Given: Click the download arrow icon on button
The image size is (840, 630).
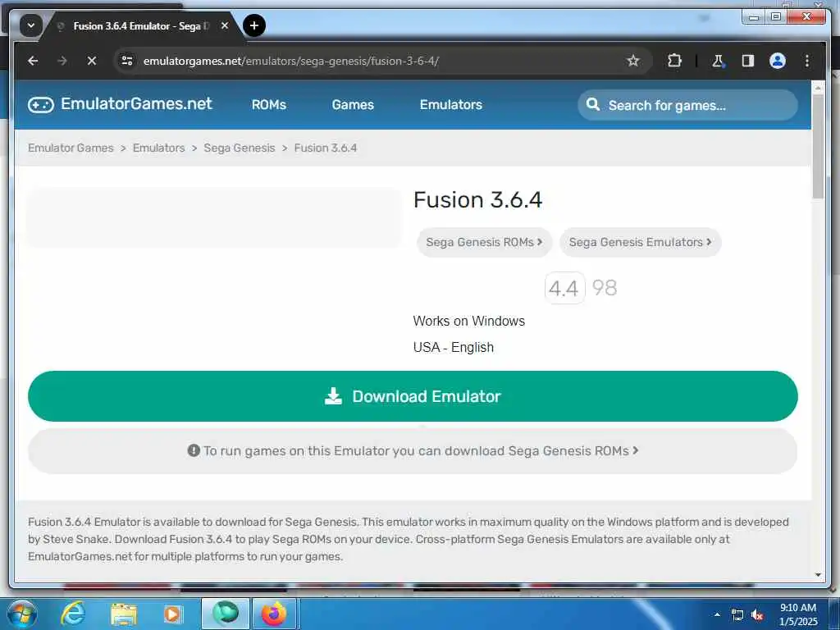Looking at the screenshot, I should [333, 396].
